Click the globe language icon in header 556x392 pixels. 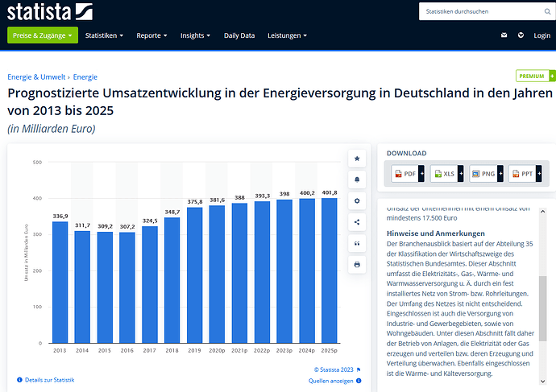(521, 35)
